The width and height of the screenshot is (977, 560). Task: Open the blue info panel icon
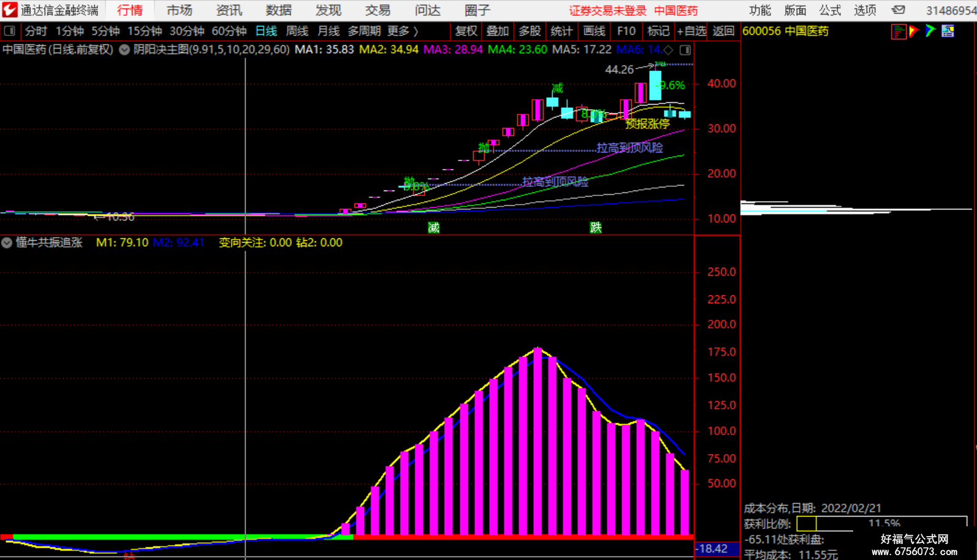pyautogui.click(x=948, y=31)
